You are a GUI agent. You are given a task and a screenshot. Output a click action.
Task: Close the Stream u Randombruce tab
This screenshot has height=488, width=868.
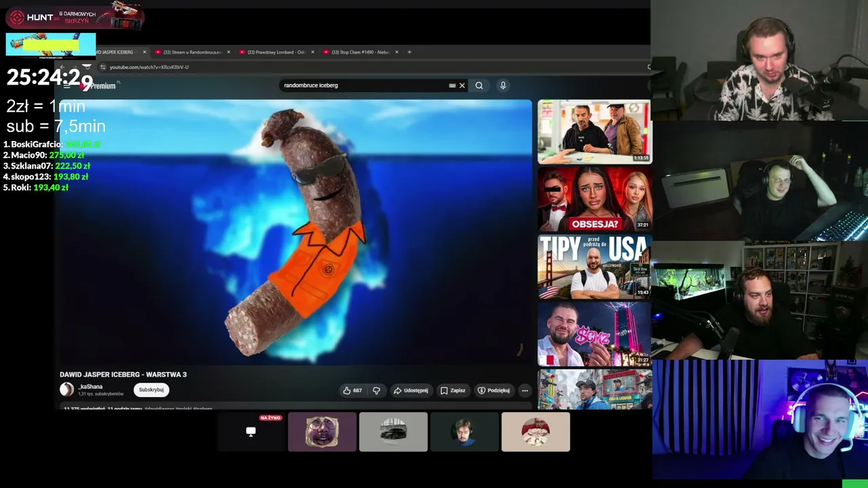point(229,52)
